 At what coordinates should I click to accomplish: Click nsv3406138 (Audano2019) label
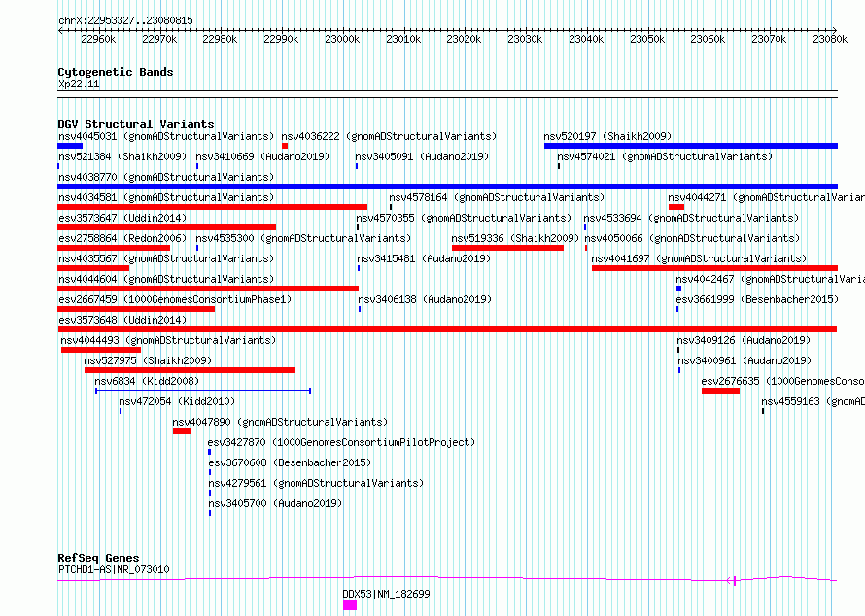click(x=425, y=299)
